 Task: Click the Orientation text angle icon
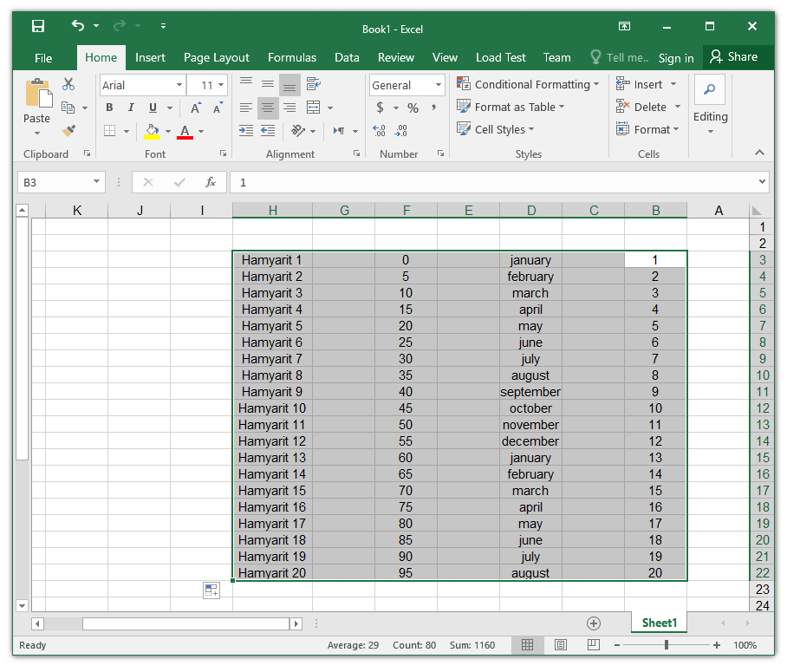pyautogui.click(x=298, y=131)
